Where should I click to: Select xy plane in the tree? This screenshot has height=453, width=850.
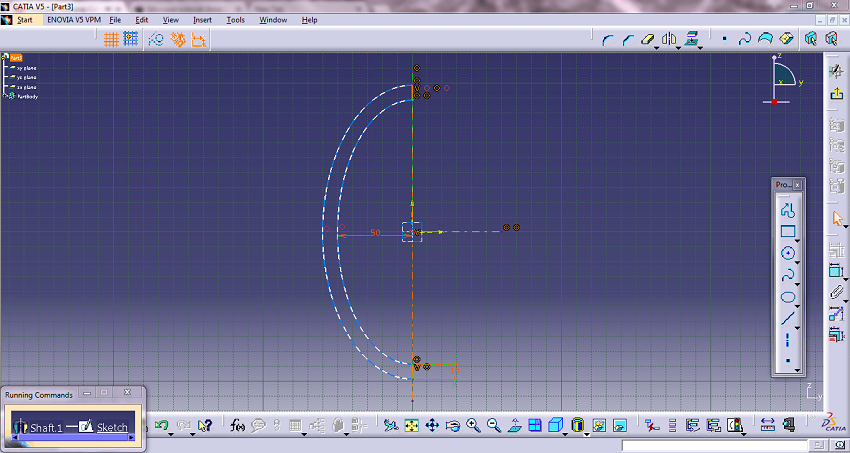pos(27,68)
